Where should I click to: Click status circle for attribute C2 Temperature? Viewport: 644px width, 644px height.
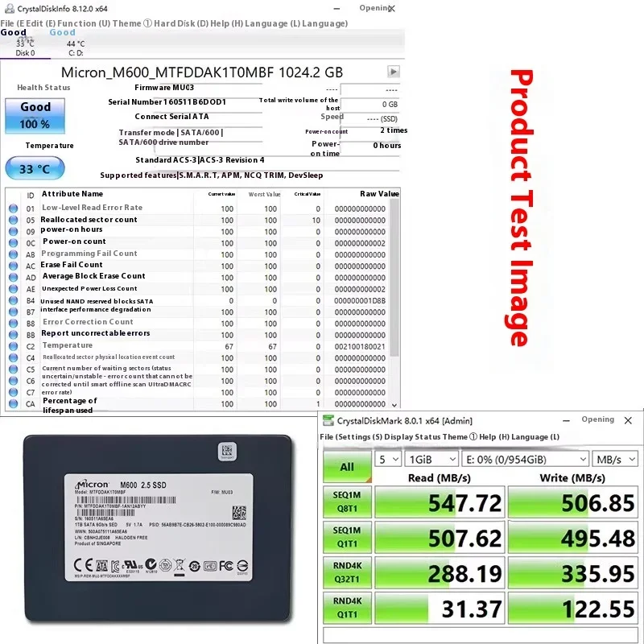point(13,346)
